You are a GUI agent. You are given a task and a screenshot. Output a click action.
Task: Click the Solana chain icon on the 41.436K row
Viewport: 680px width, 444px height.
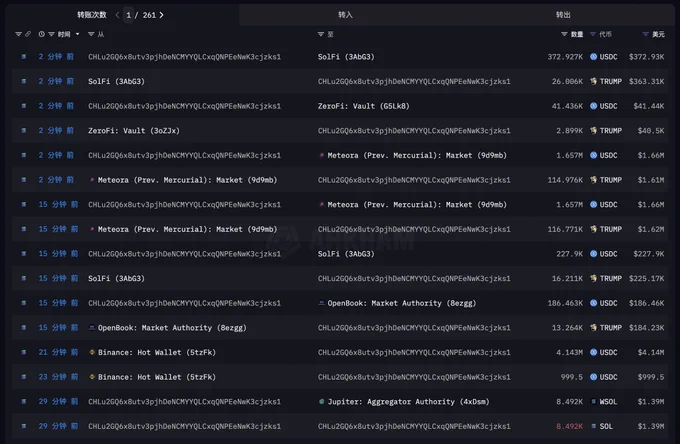(24, 106)
